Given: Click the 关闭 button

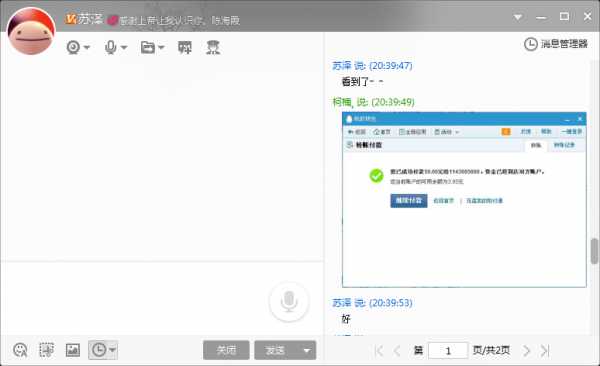Looking at the screenshot, I should 226,350.
